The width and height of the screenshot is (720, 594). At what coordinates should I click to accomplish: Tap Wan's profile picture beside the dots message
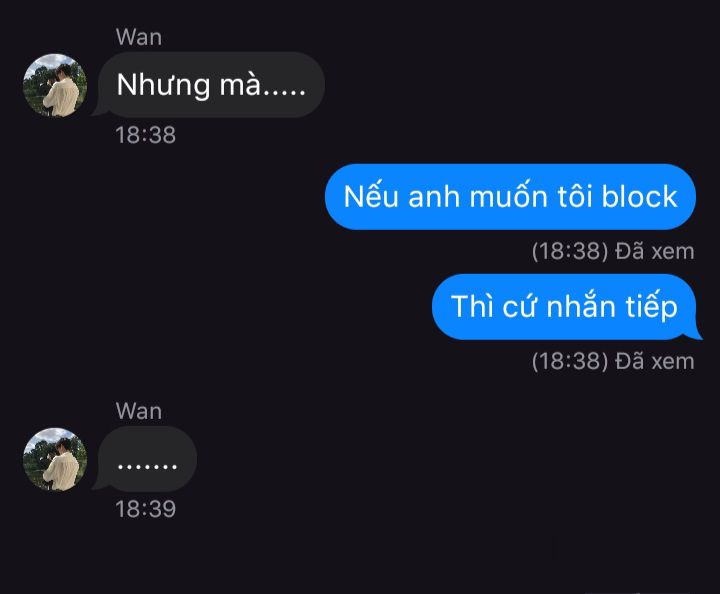pyautogui.click(x=55, y=459)
